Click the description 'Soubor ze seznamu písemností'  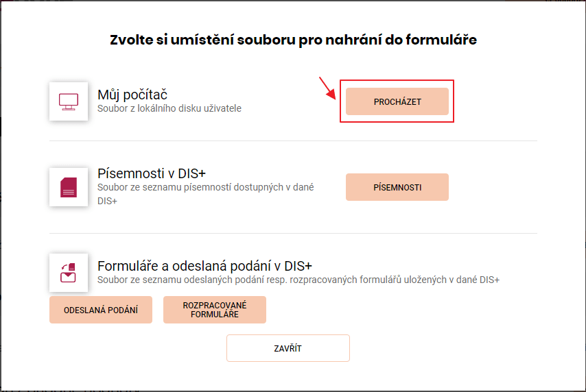pos(206,187)
